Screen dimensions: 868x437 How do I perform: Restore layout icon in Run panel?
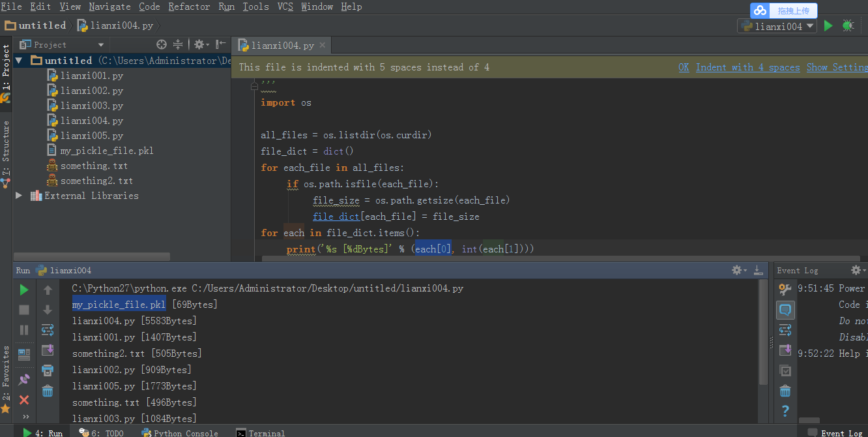click(x=24, y=355)
